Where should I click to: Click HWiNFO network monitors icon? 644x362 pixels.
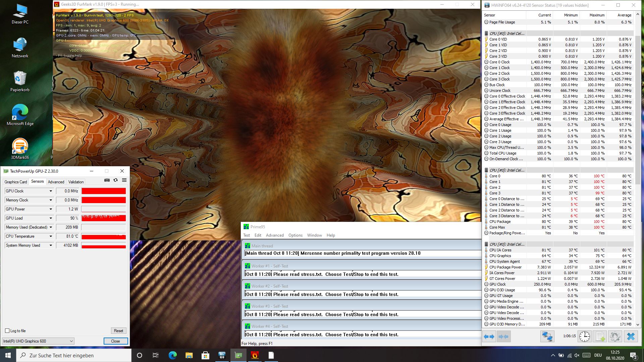(547, 337)
